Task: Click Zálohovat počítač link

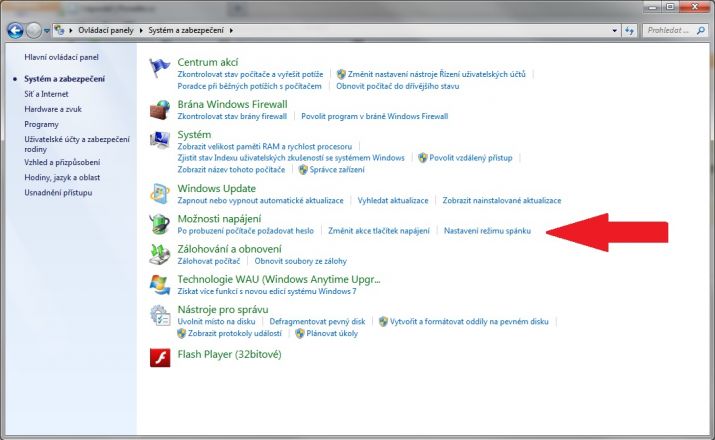Action: 208,261
